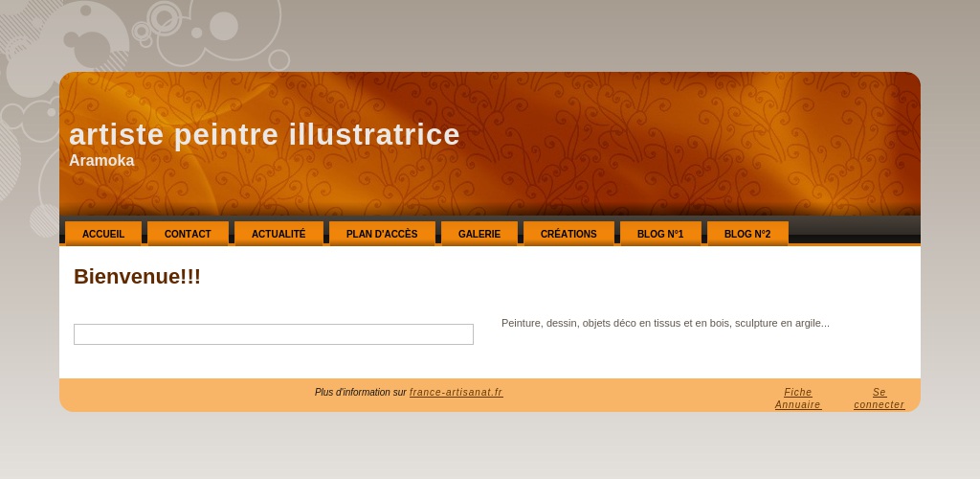Click the empty box under Bienvenue
The height and width of the screenshot is (479, 980).
274,334
